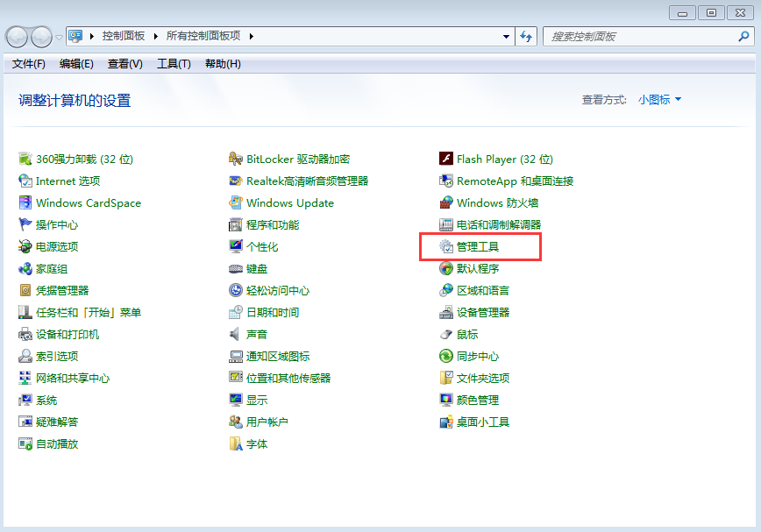Click the 声音 speaker icon
This screenshot has width=761, height=532.
click(235, 334)
